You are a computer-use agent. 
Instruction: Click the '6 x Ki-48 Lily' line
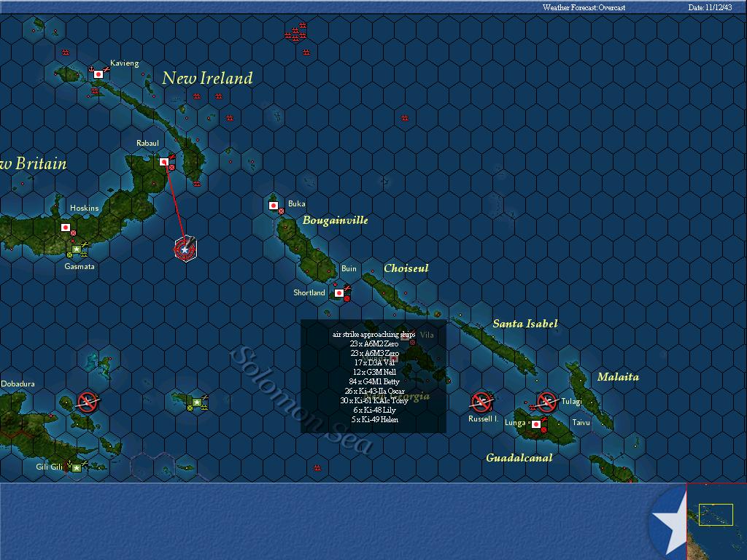click(374, 411)
